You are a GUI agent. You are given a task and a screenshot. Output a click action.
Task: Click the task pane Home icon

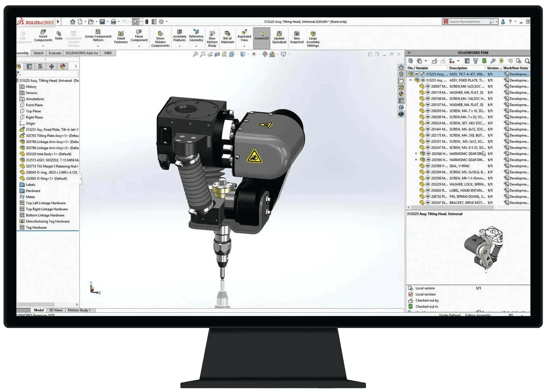coord(401,67)
